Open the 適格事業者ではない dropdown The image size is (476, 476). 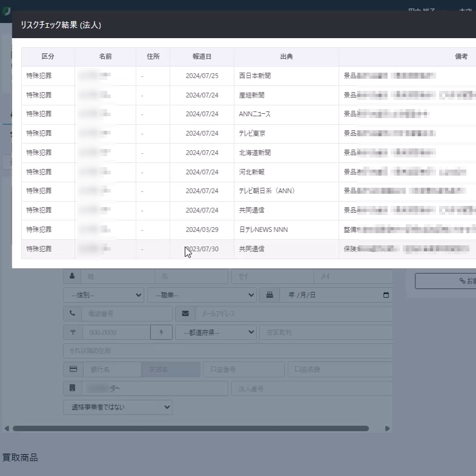point(117,407)
